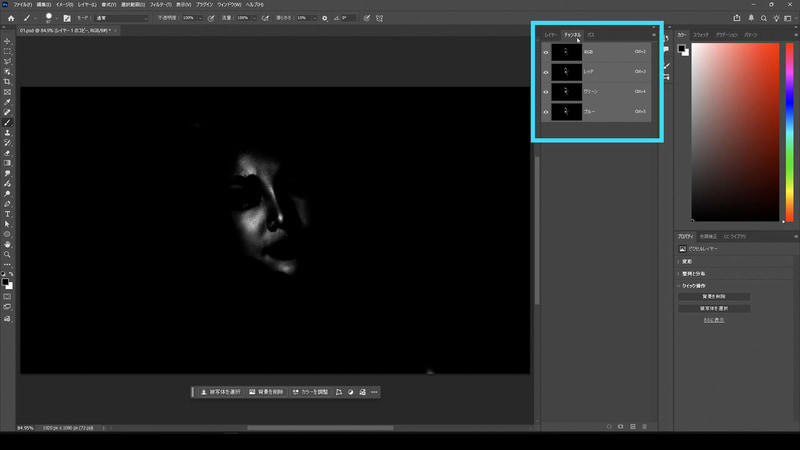Toggle the ブルー channel eye icon

[546, 111]
